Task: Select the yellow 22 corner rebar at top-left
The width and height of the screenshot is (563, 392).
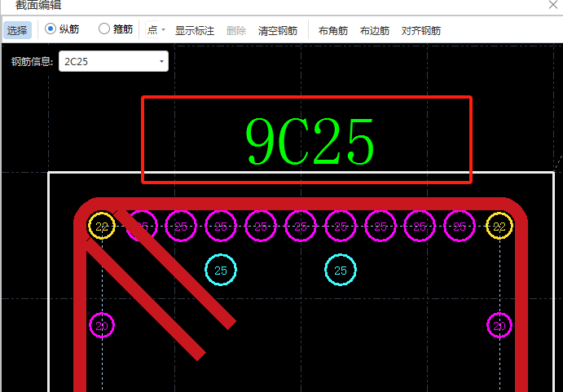Action: click(x=102, y=226)
